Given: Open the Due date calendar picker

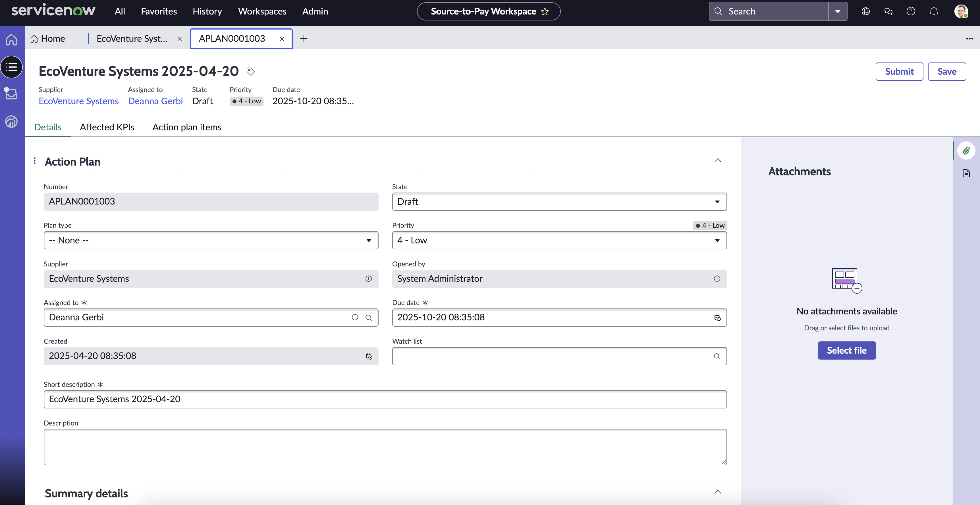Looking at the screenshot, I should [717, 318].
